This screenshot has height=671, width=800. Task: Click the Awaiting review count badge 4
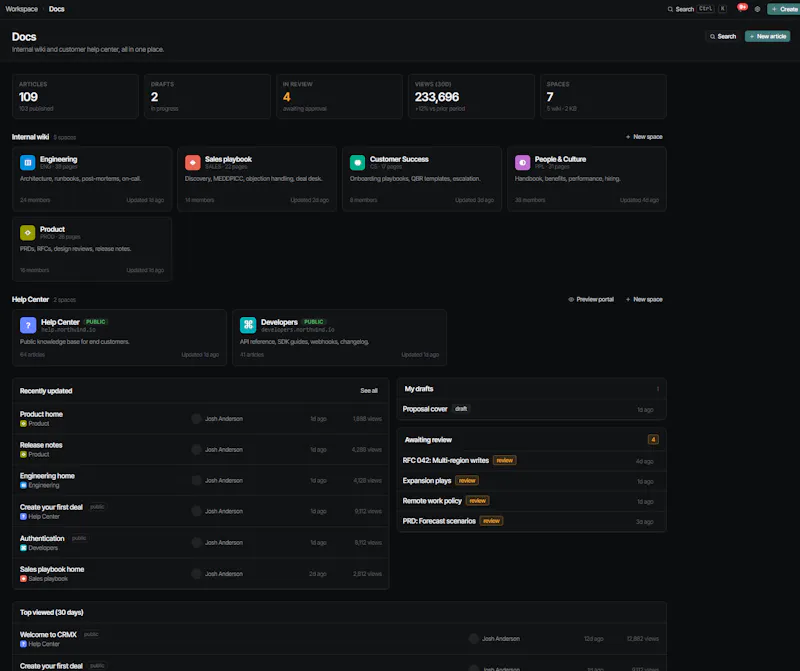pos(653,439)
